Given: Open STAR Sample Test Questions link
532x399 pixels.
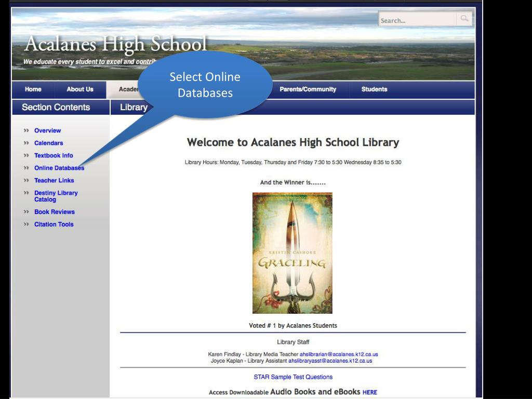Looking at the screenshot, I should pyautogui.click(x=293, y=377).
